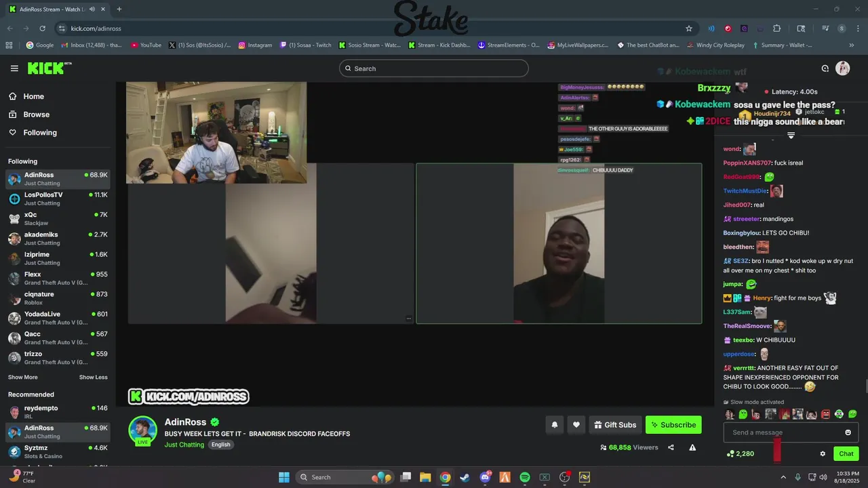Open the Browse page in sidebar

click(x=35, y=115)
